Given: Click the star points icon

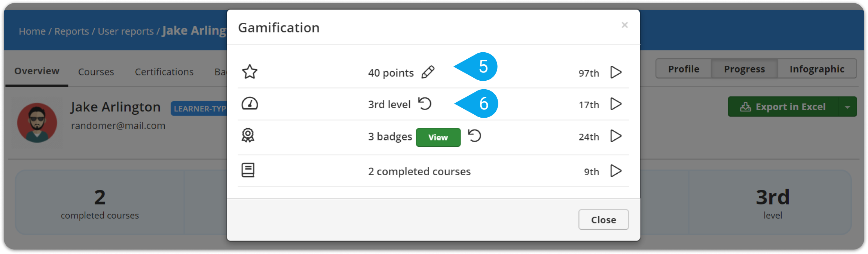Looking at the screenshot, I should (x=250, y=72).
